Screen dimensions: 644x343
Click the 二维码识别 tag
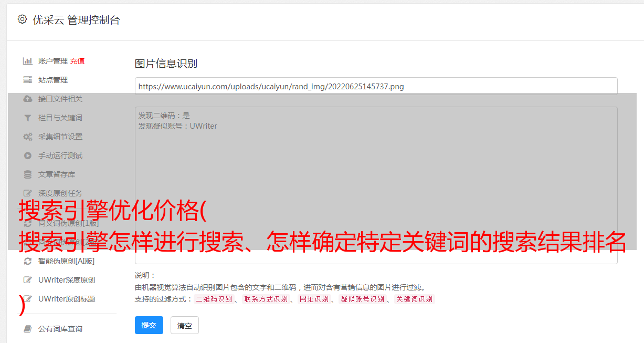[x=214, y=299]
